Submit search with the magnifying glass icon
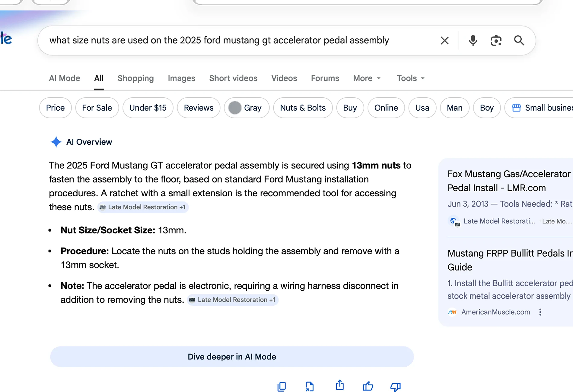The width and height of the screenshot is (573, 392). [519, 40]
